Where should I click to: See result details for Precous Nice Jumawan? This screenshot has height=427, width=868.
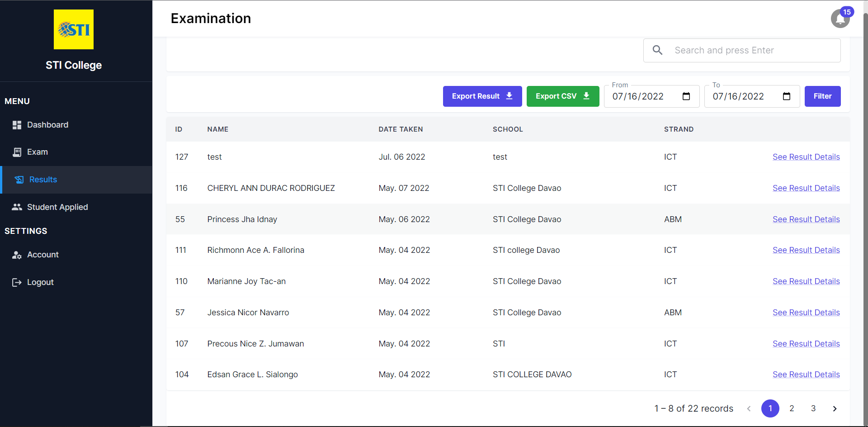coord(806,344)
